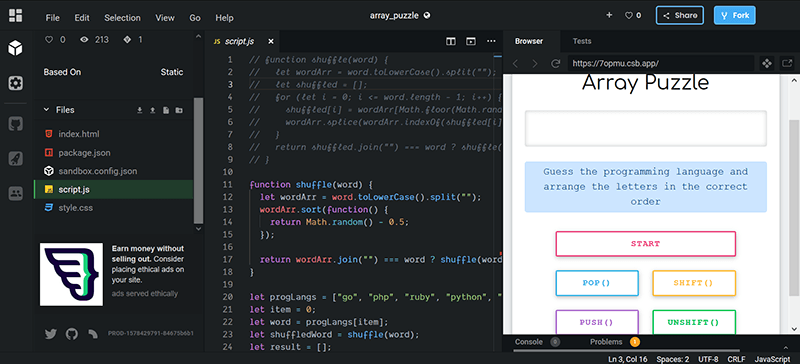Click the sandbox privacy globe icon
Image resolution: width=800 pixels, height=364 pixels.
427,15
